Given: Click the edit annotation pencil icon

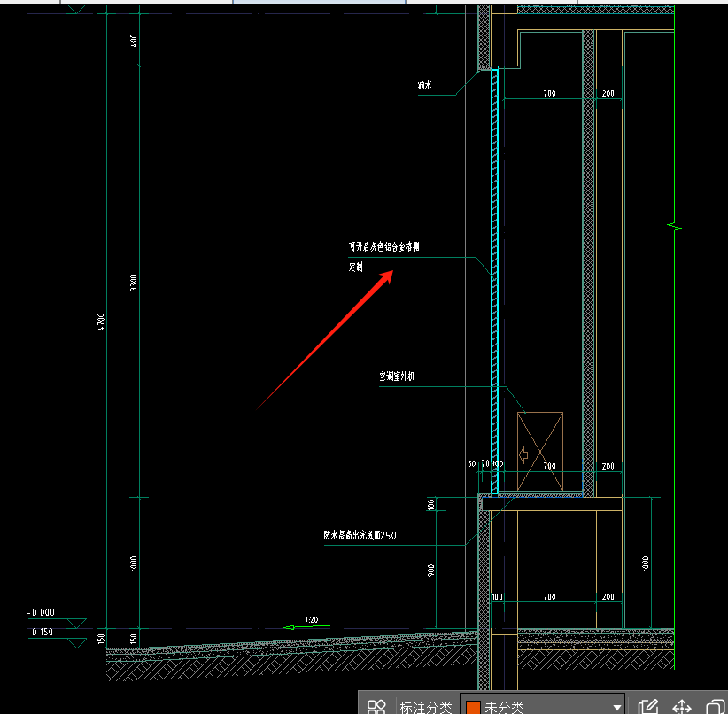Looking at the screenshot, I should [x=648, y=707].
